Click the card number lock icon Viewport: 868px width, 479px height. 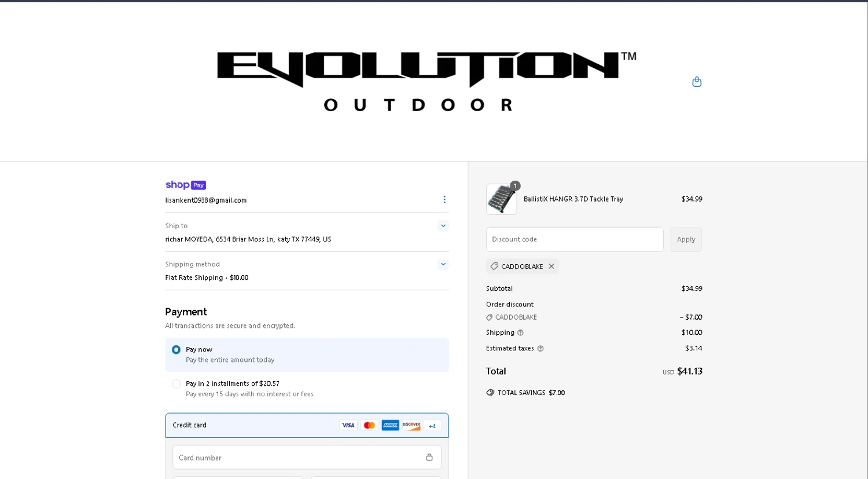[x=429, y=457]
